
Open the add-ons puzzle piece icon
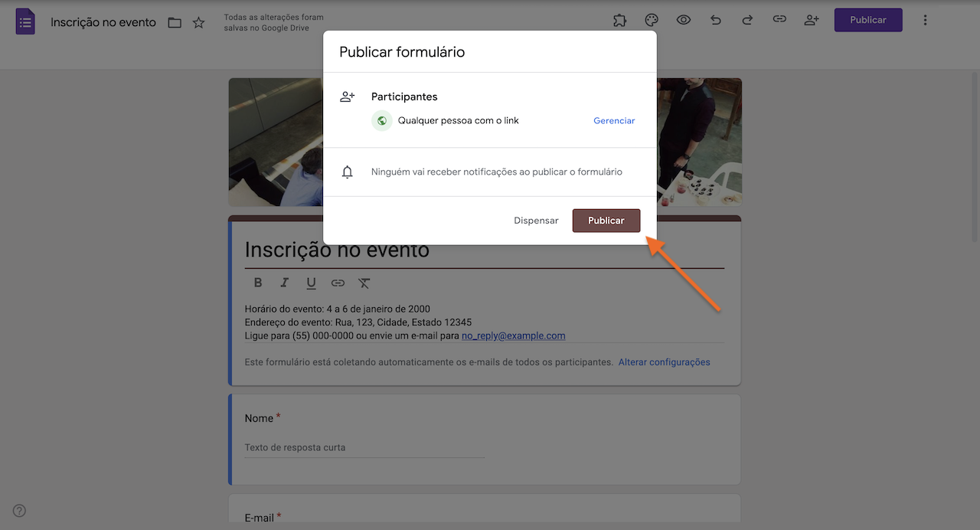[619, 20]
